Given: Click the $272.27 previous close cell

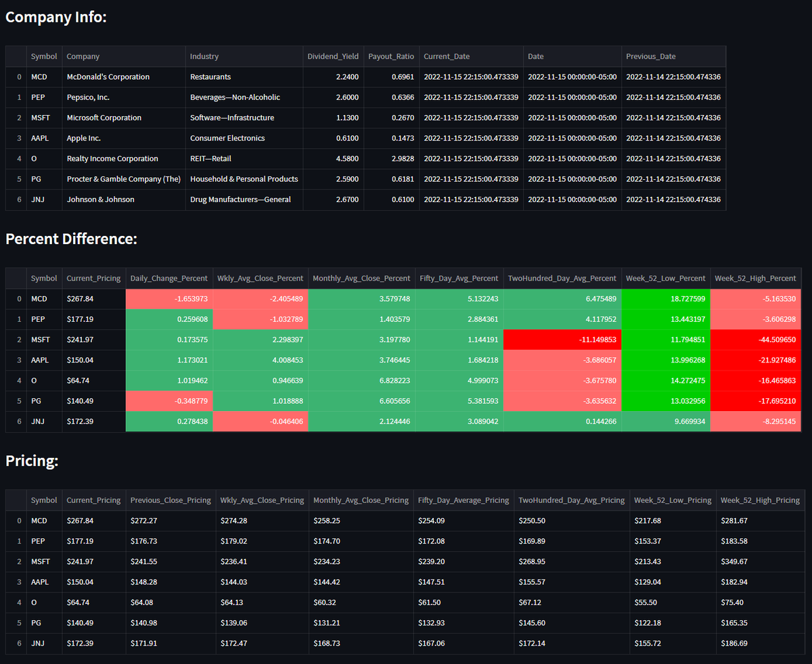Looking at the screenshot, I should click(171, 521).
